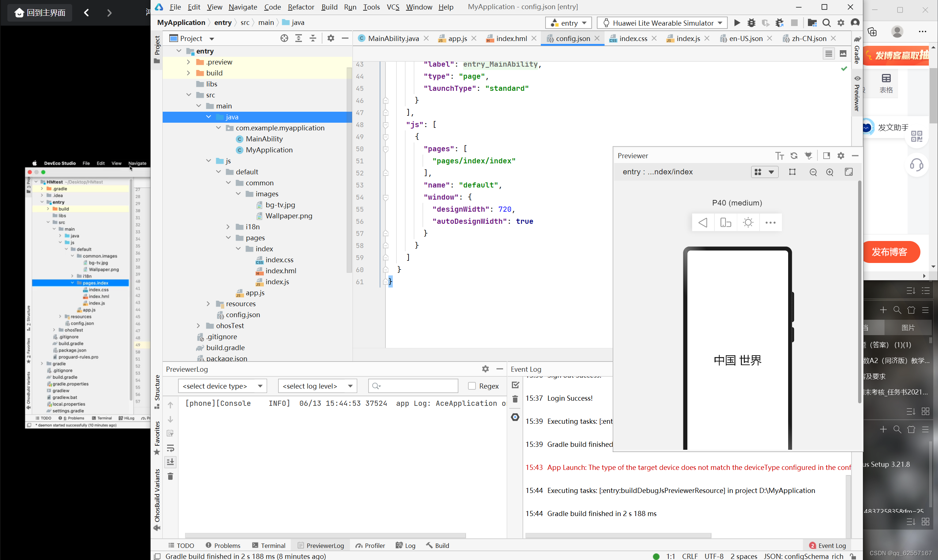Screen dimensions: 938x560
Task: Open Terminal tool window button
Action: point(269,545)
